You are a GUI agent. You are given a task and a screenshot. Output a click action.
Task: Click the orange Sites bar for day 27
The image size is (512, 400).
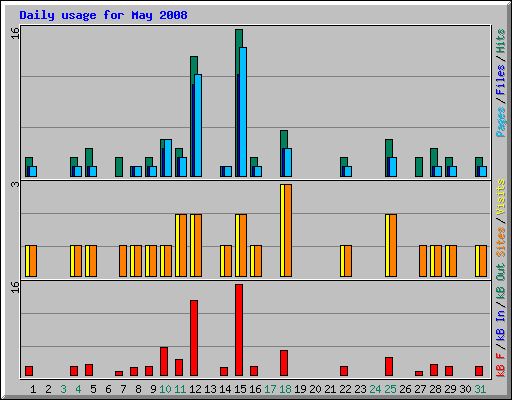pyautogui.click(x=423, y=261)
